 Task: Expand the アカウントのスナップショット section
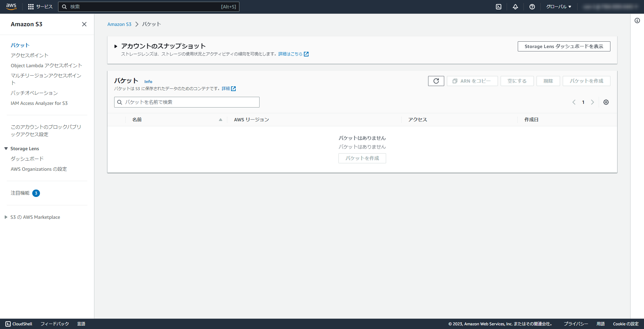pyautogui.click(x=116, y=46)
